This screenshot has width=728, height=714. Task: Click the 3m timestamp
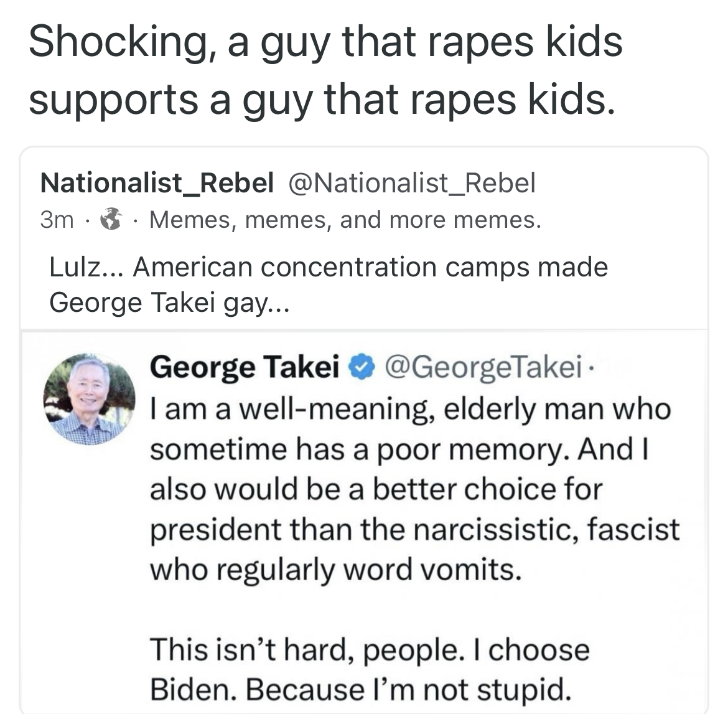(57, 220)
